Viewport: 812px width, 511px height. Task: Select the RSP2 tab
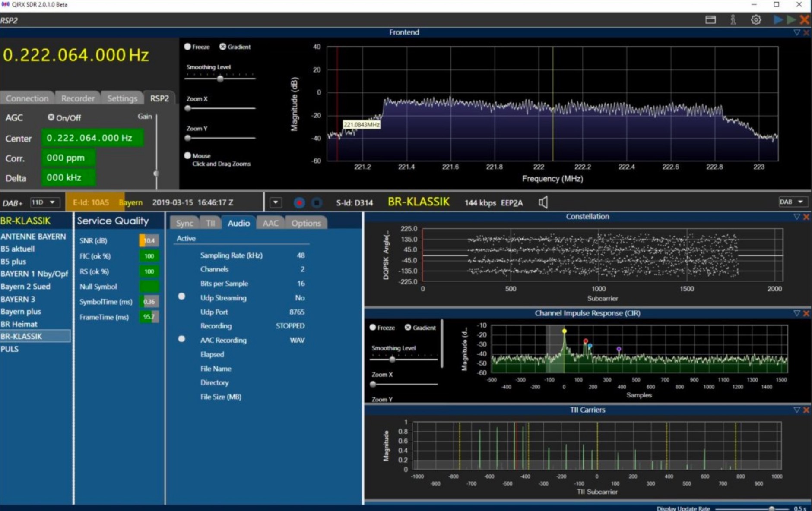click(x=159, y=98)
